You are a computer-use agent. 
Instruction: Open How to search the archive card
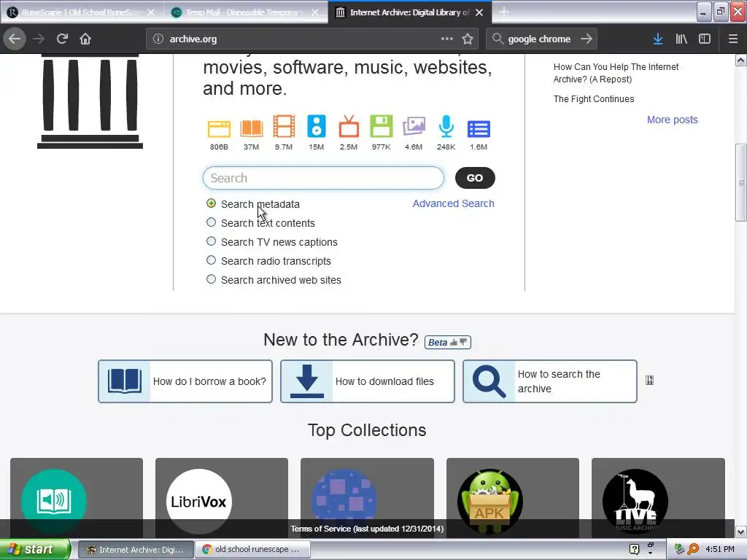pyautogui.click(x=550, y=381)
